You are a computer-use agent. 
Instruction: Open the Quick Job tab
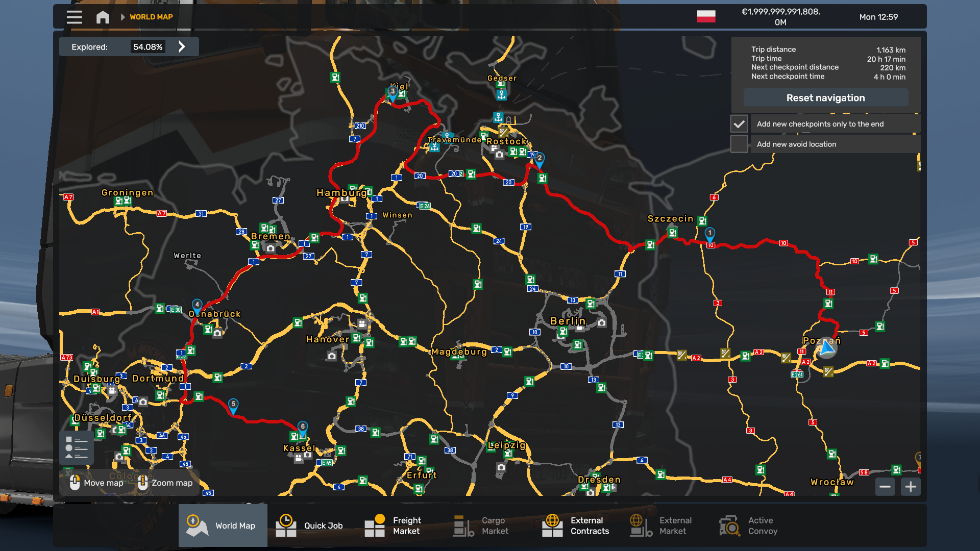click(x=311, y=525)
